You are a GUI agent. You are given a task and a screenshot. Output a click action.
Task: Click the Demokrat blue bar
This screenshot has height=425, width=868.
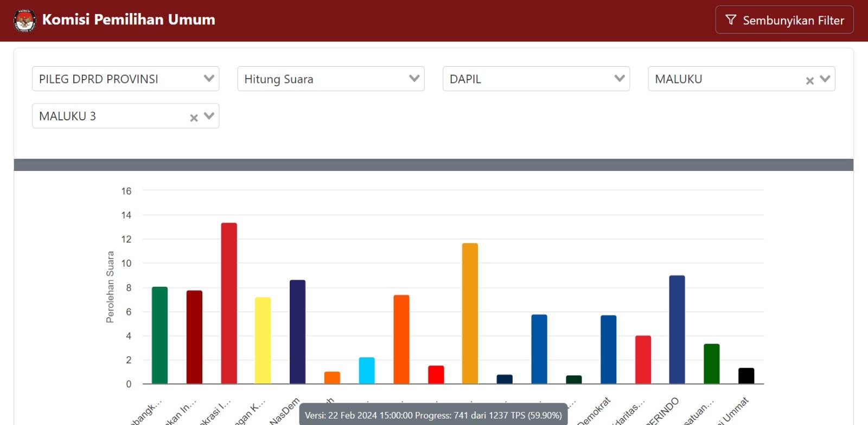click(608, 350)
